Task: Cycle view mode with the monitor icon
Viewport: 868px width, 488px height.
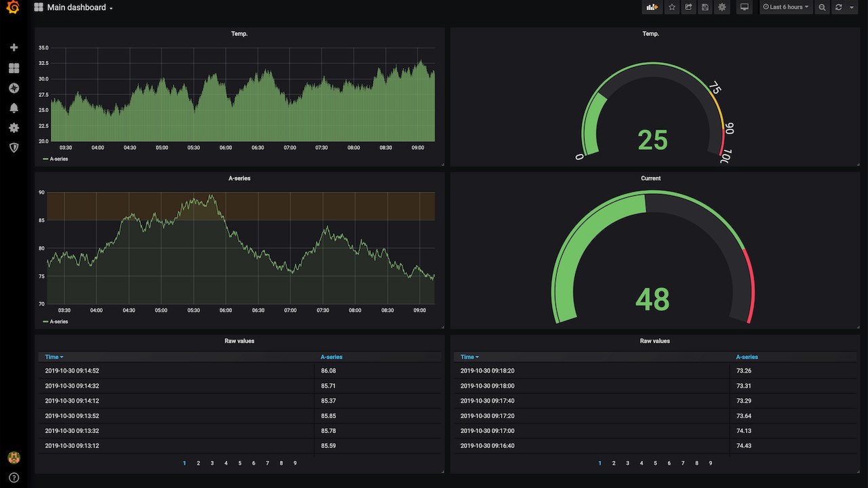Action: click(x=745, y=7)
